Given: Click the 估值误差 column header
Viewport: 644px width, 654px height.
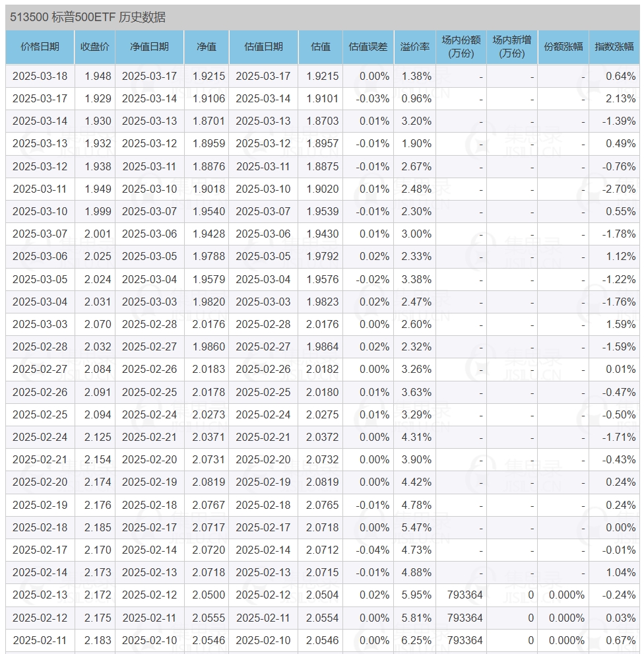Looking at the screenshot, I should 368,47.
